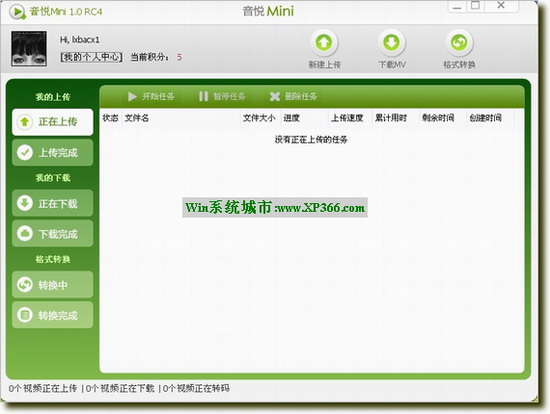
Task: Select the 正在下载 sidebar tab
Action: [x=53, y=203]
